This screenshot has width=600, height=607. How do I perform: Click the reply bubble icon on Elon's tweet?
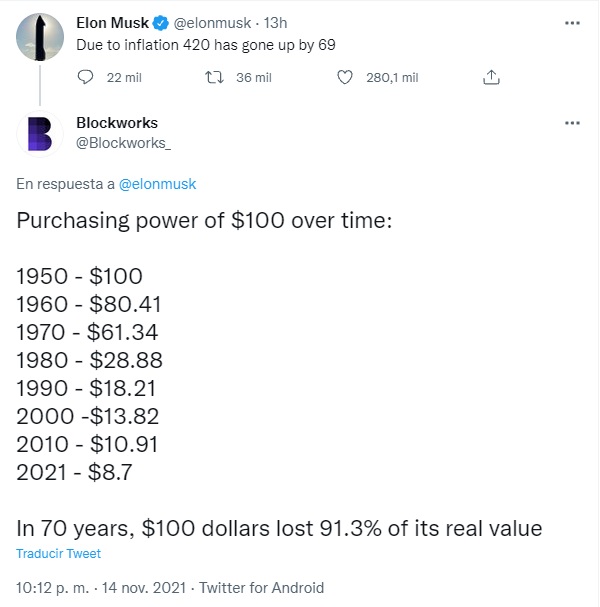coord(85,77)
